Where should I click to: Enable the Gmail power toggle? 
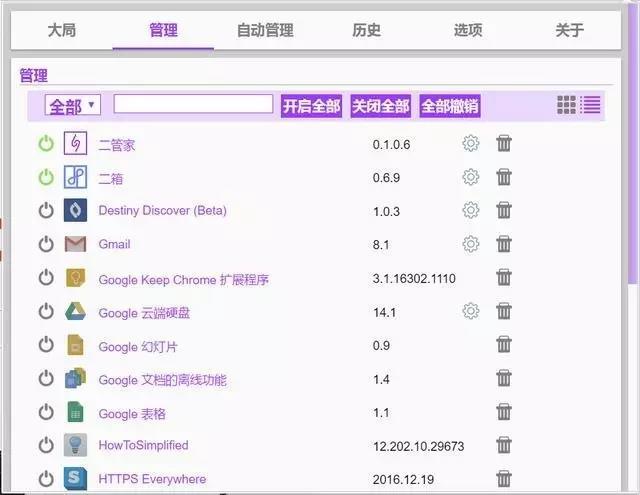coord(46,244)
